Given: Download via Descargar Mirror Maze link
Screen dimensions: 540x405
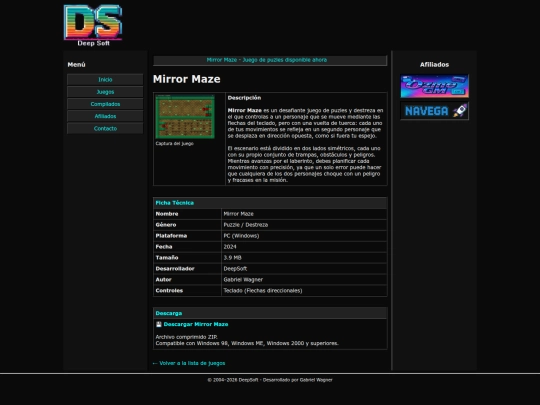Looking at the screenshot, I should pos(196,324).
